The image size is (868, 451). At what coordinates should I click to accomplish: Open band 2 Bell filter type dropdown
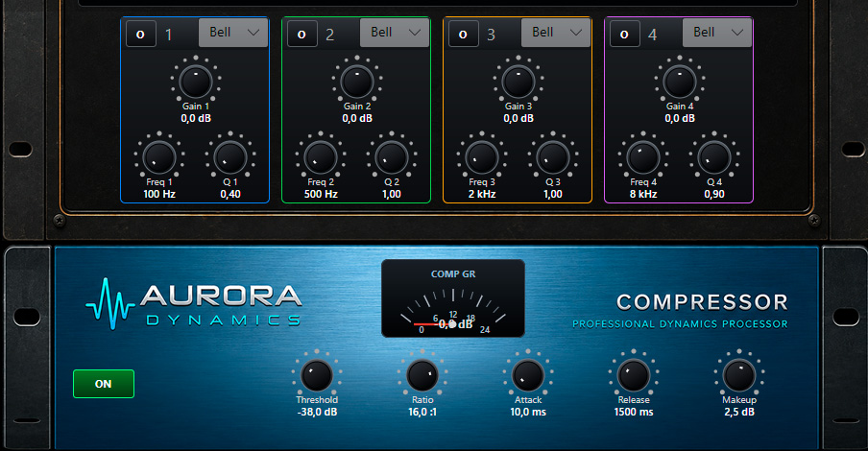click(395, 33)
